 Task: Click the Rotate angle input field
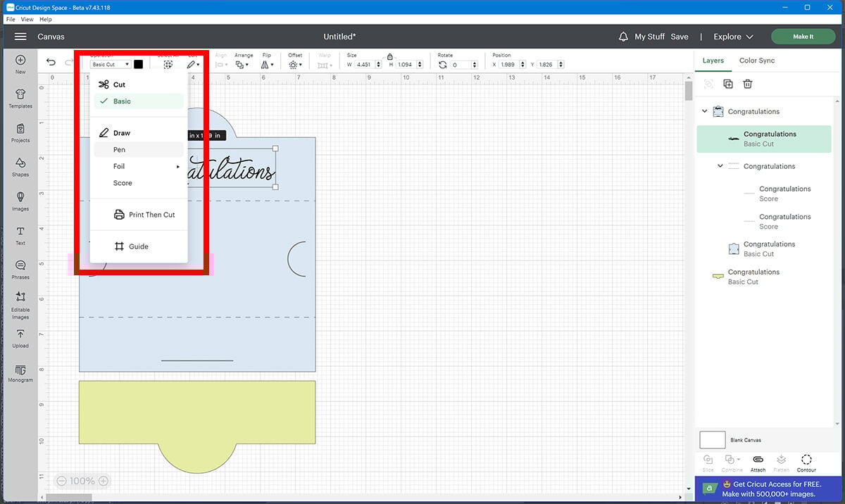[464, 65]
